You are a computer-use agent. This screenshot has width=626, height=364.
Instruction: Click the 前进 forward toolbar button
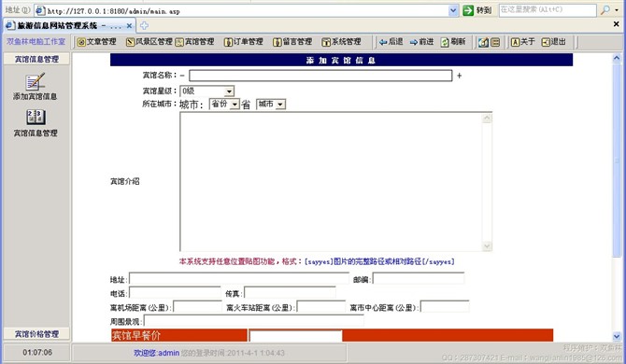coord(421,41)
